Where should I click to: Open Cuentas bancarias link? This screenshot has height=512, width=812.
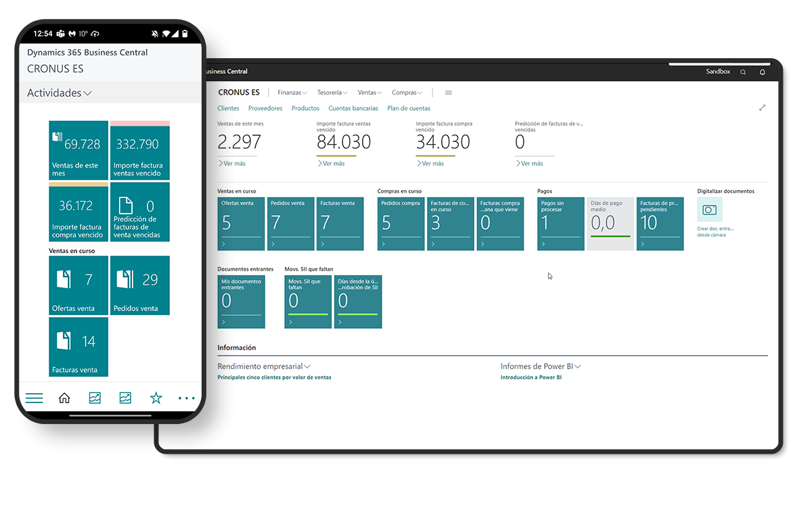click(x=353, y=108)
